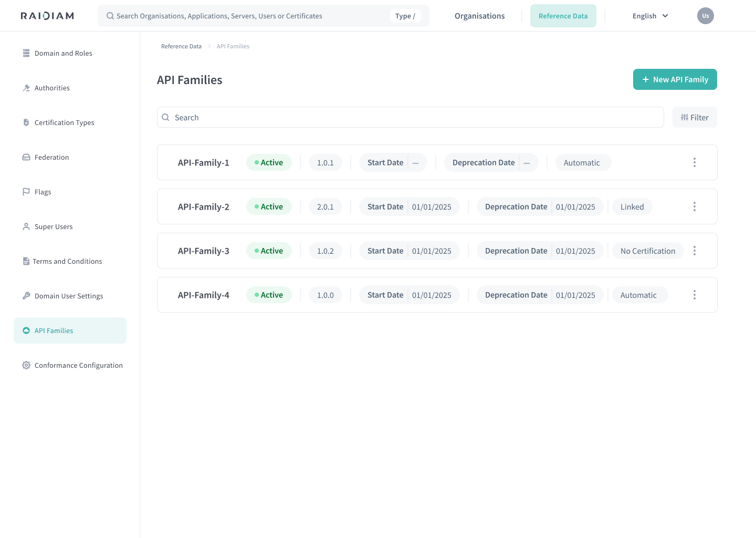756x538 pixels.
Task: Click the Federation card icon
Action: pos(26,157)
